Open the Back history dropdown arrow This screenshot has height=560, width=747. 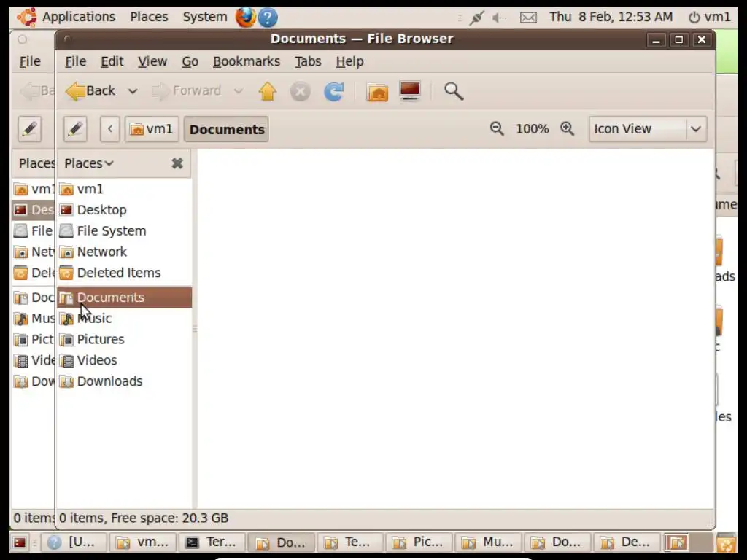pos(133,91)
